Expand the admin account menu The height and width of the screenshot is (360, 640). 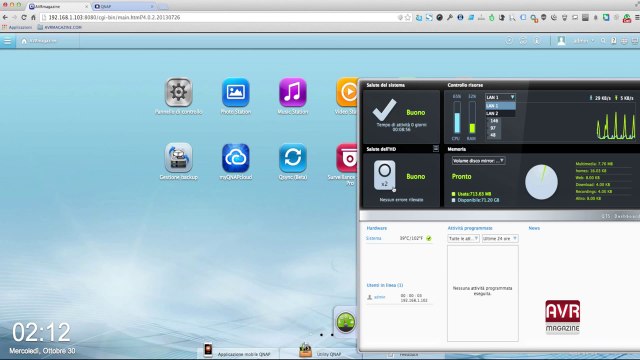(x=584, y=41)
